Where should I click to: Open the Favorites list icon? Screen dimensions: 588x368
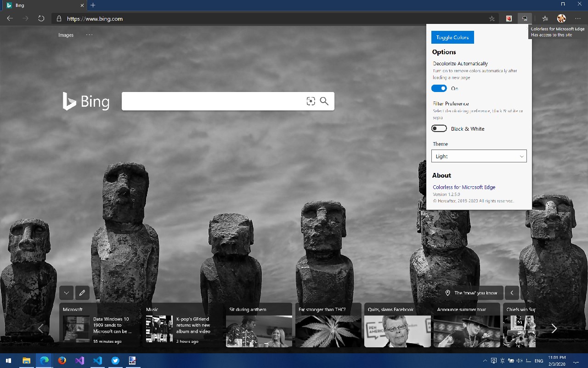point(545,19)
